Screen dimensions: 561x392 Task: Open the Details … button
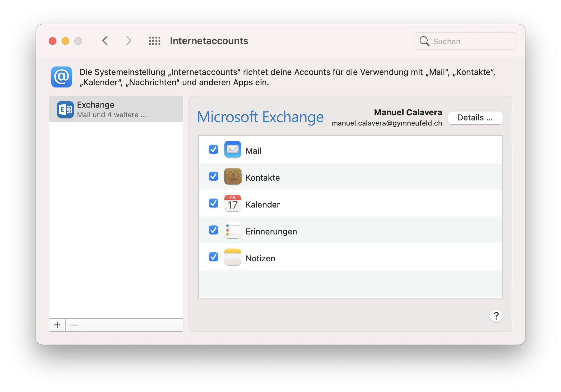tap(475, 118)
